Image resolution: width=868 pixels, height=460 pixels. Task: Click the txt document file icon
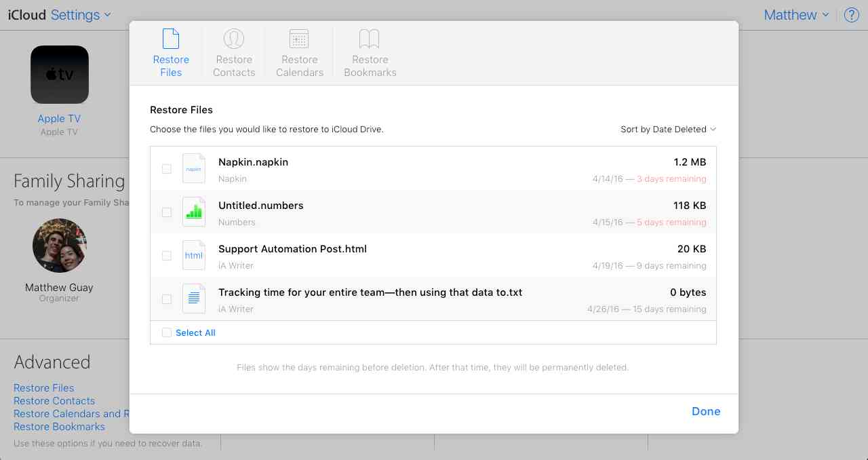[194, 299]
